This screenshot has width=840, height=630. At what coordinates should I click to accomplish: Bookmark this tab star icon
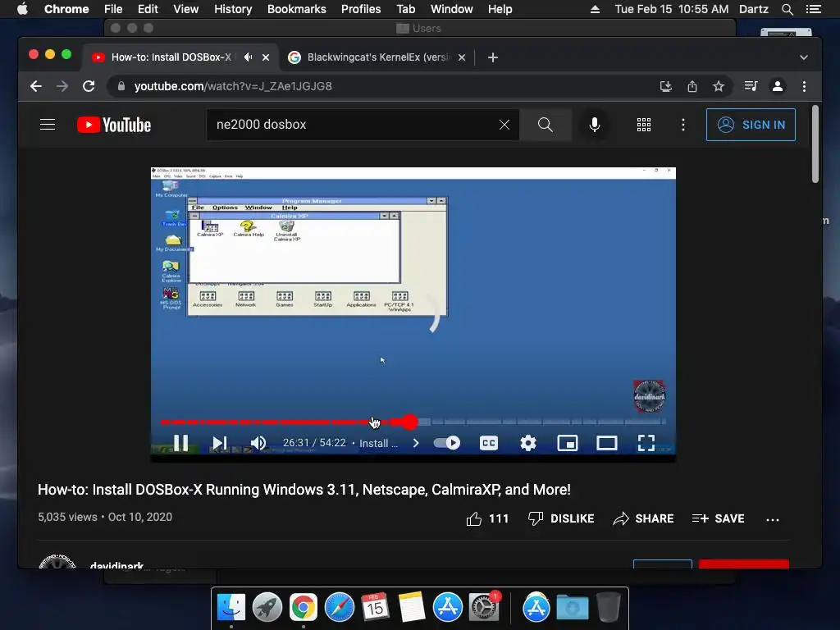click(x=719, y=86)
